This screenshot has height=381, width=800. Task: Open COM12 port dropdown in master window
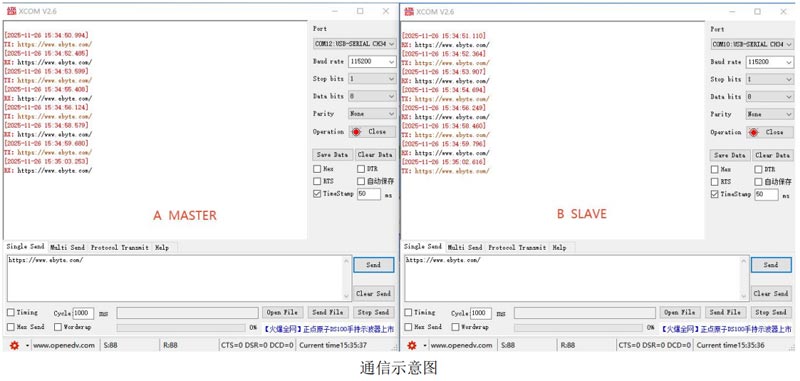[355, 44]
